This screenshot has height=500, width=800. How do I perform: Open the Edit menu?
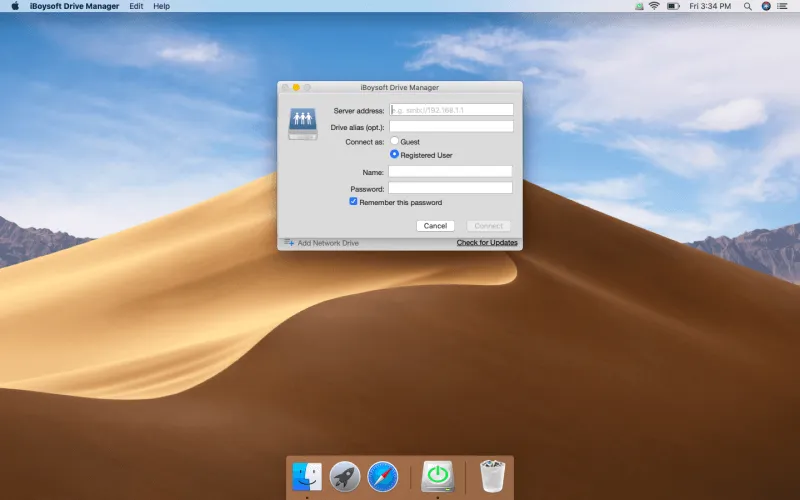point(136,6)
